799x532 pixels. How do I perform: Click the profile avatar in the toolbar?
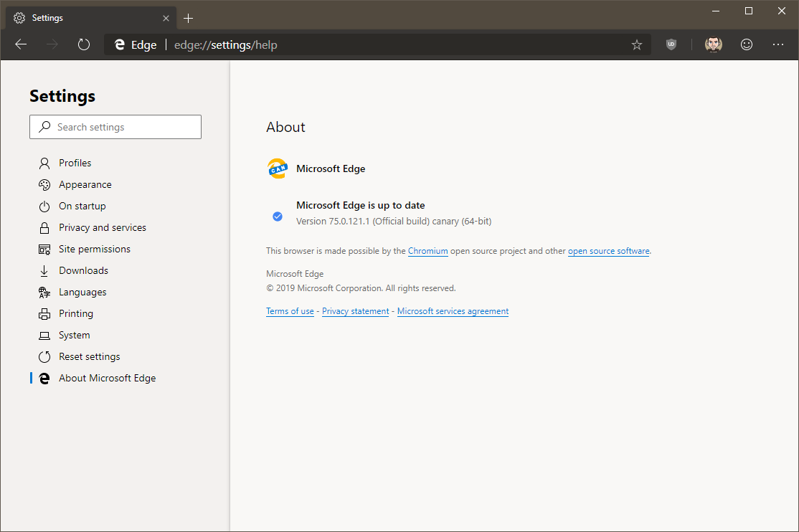[x=713, y=44]
